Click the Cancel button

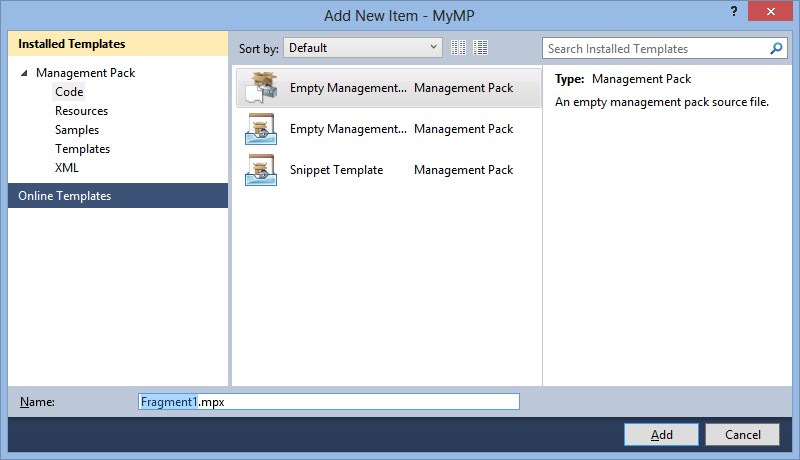pos(742,435)
